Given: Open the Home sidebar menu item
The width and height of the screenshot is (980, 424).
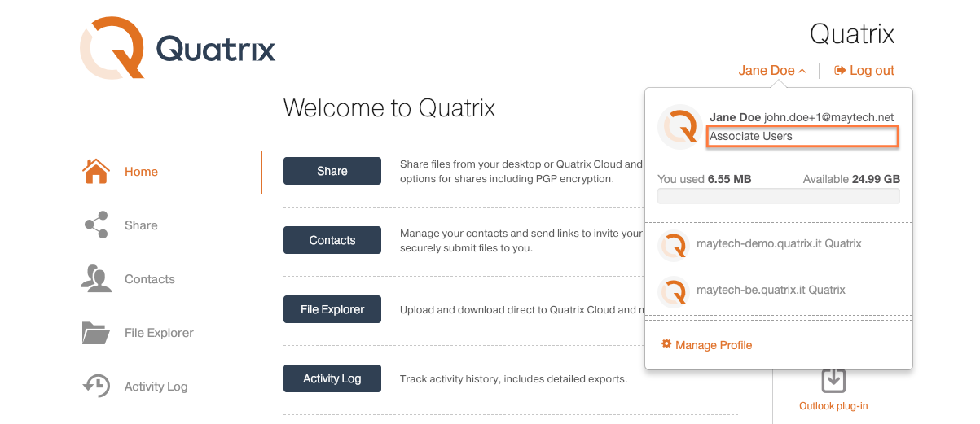Looking at the screenshot, I should tap(141, 172).
